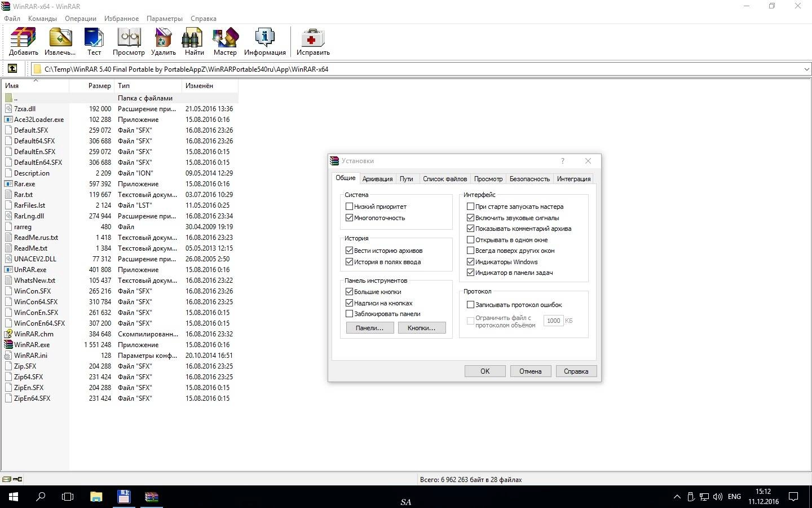812x508 pixels.
Task: Open the volume icon in system tray
Action: click(x=718, y=497)
